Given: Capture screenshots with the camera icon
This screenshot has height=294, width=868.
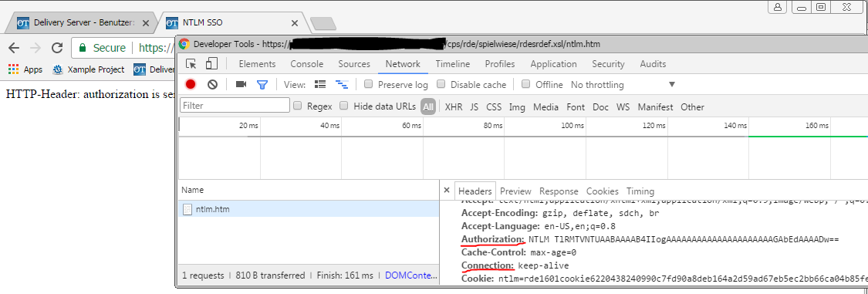Looking at the screenshot, I should point(241,84).
